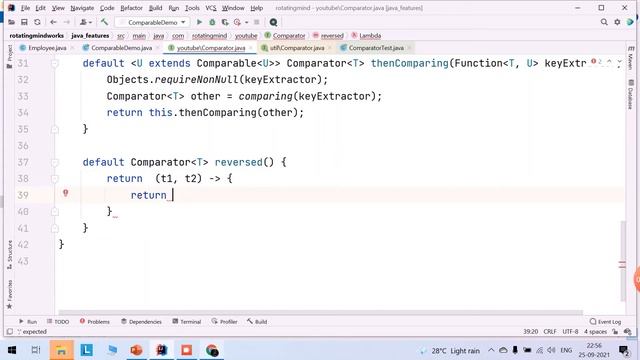Click the fold end marker at line 35
The image size is (640, 360).
55,129
